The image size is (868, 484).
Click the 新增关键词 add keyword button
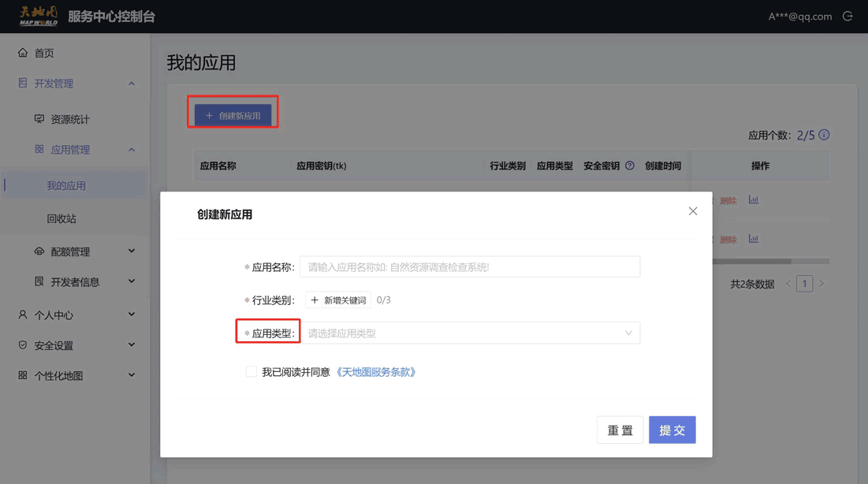point(338,300)
